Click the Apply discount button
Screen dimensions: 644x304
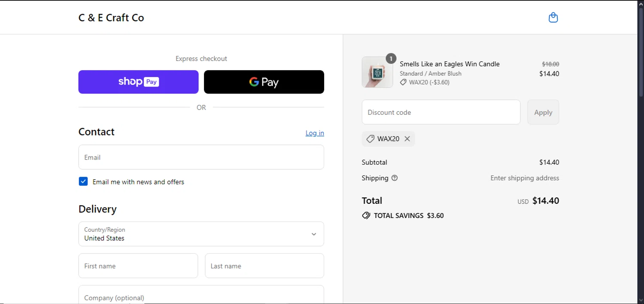(x=543, y=112)
